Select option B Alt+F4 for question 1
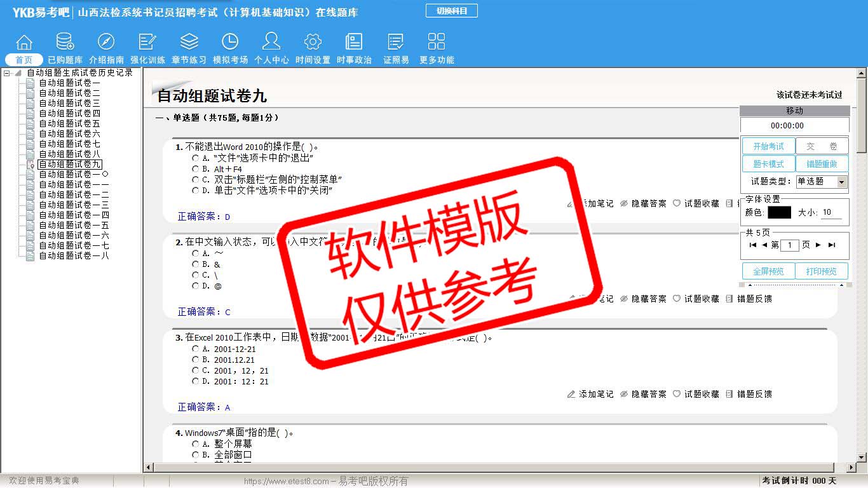The height and width of the screenshot is (488, 868). [196, 169]
